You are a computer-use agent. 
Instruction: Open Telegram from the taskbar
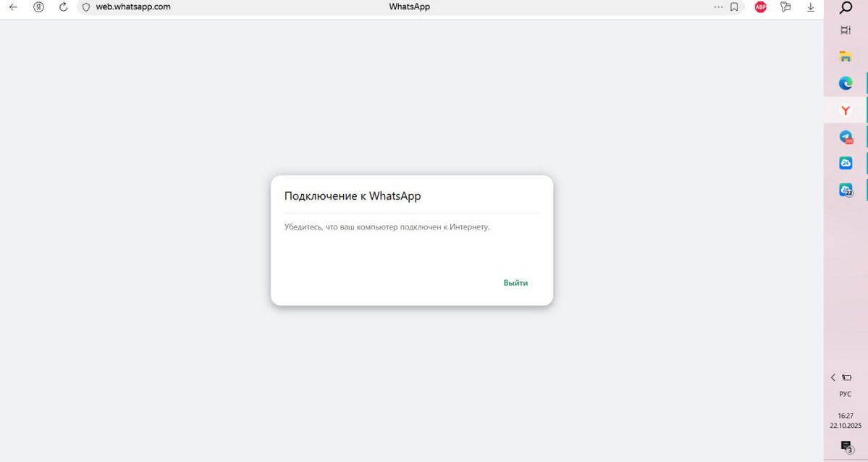pyautogui.click(x=845, y=137)
